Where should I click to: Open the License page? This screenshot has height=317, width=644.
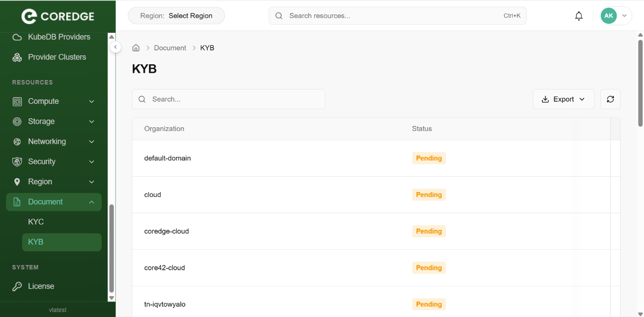(41, 286)
